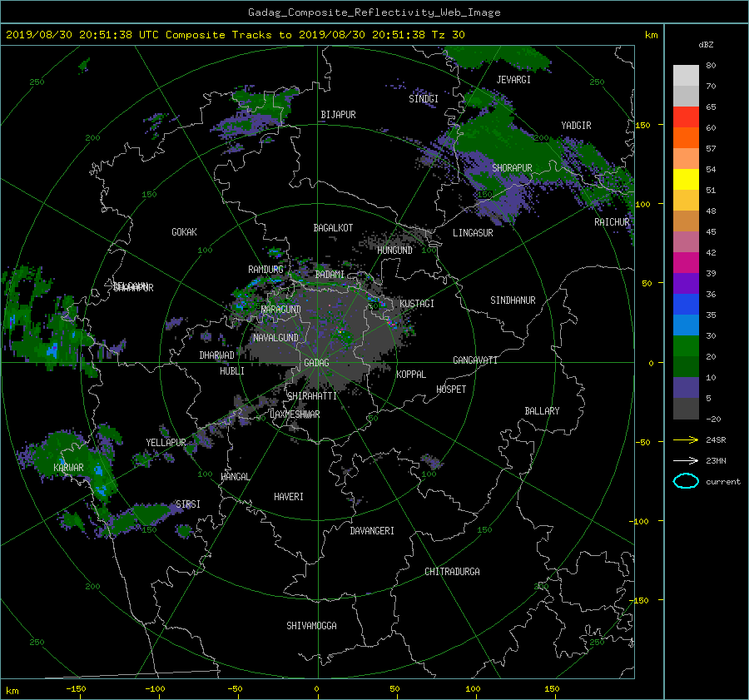Click the NARAGUND city label
The height and width of the screenshot is (700, 749).
(x=281, y=309)
